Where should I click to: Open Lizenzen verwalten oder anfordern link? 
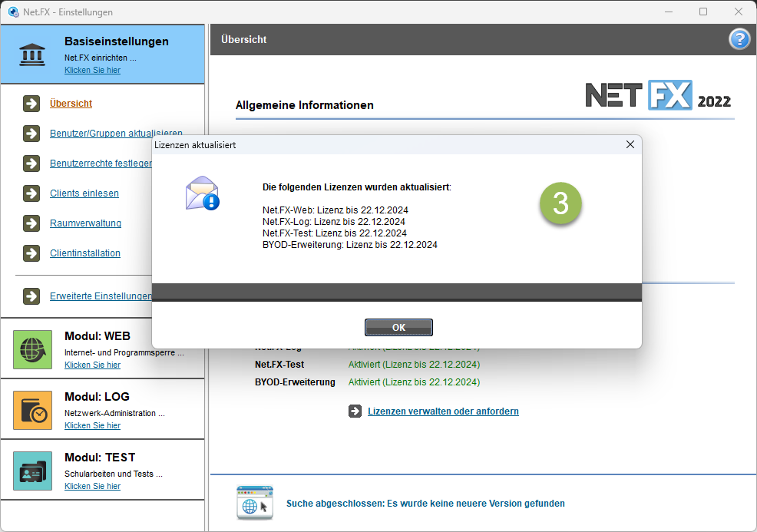[443, 411]
